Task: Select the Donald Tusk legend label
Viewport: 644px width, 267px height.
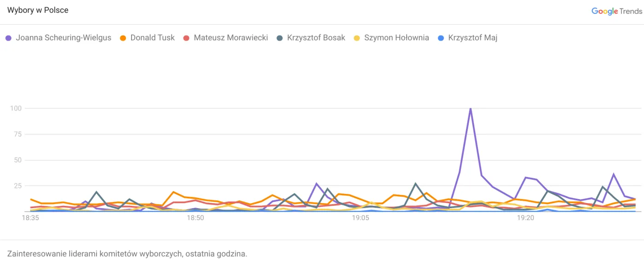Action: point(152,38)
